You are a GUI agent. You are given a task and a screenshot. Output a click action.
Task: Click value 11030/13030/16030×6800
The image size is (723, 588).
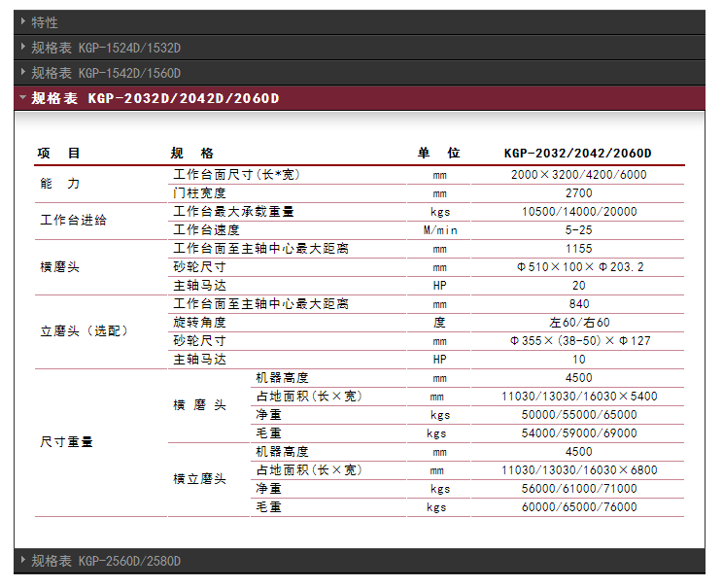pyautogui.click(x=579, y=470)
